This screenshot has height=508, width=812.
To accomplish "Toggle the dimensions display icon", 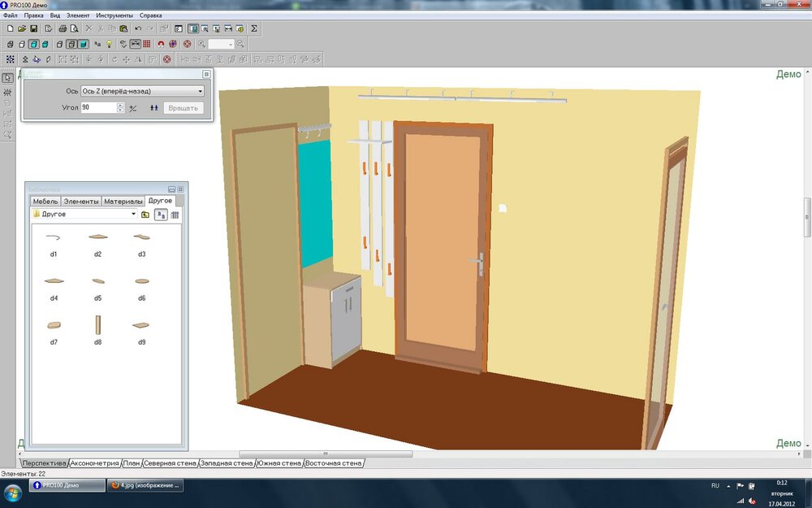I will 135,44.
